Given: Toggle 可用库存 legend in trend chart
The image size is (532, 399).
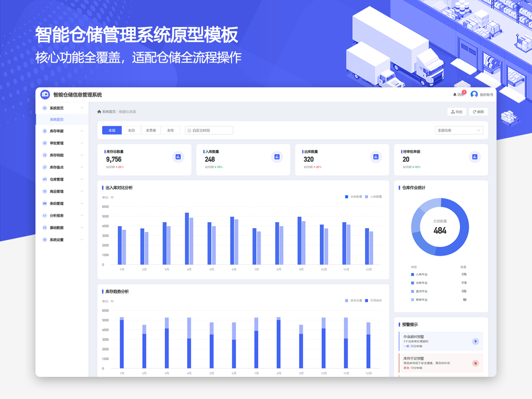Looking at the screenshot, I should tap(373, 301).
